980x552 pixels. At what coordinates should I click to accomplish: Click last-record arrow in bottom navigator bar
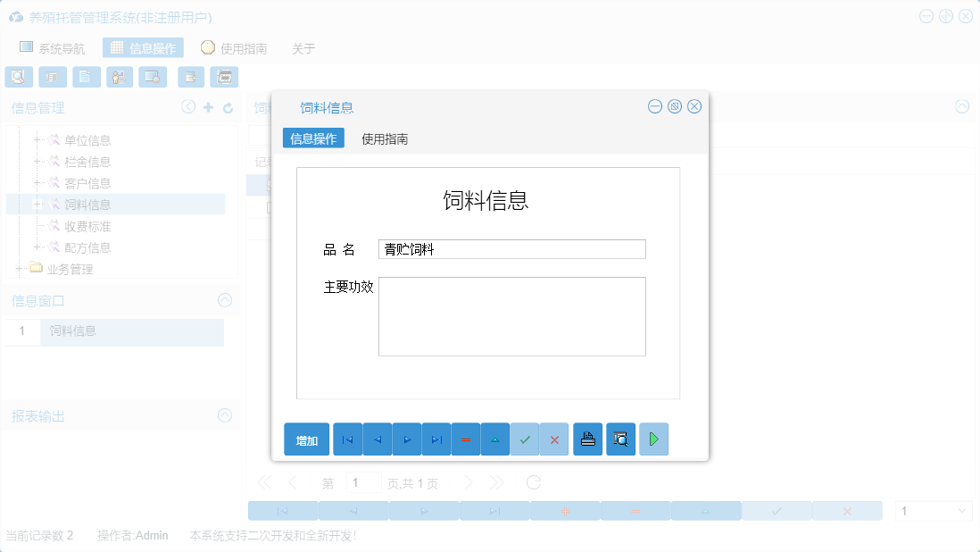click(x=494, y=512)
